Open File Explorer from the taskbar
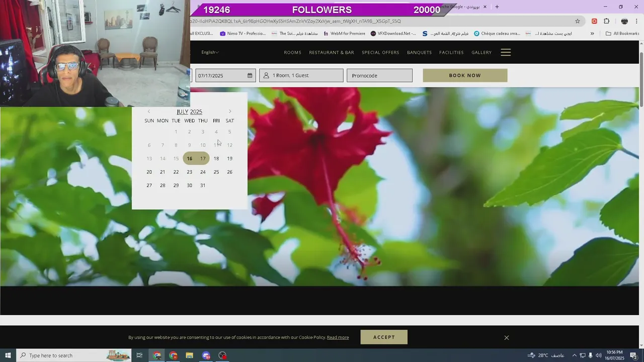 click(x=189, y=355)
